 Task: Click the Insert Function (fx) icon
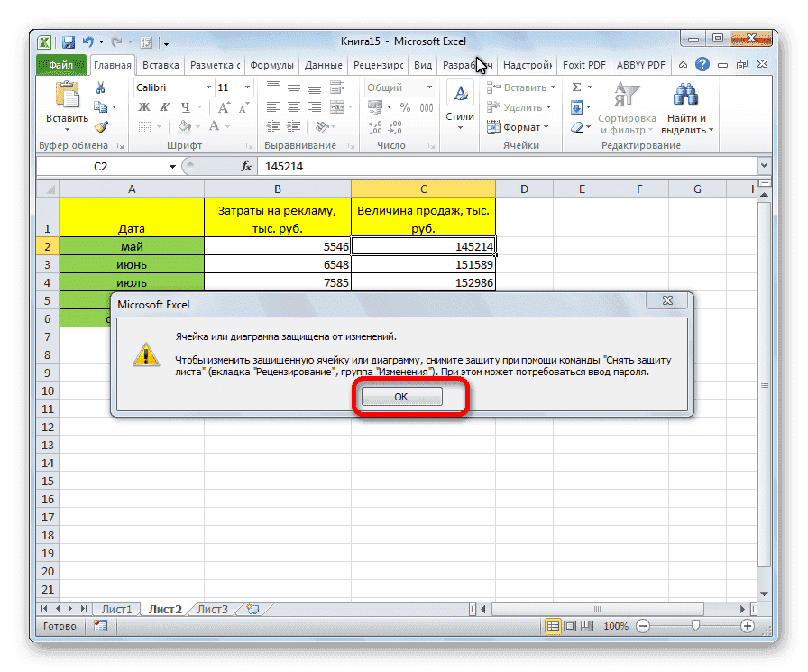click(x=247, y=166)
